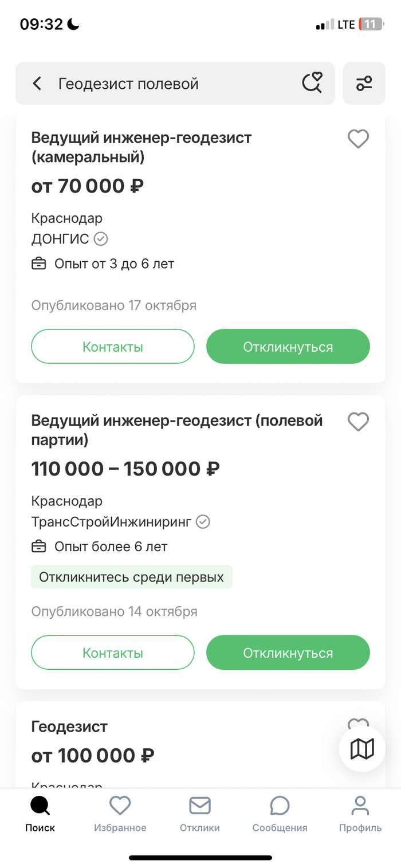Favorite the полевой партии vacancy

point(359,422)
